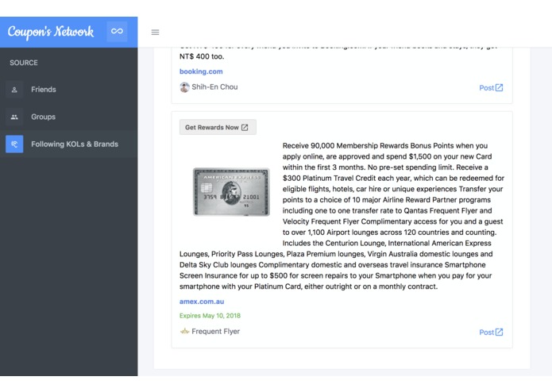Click the Following KOLs & Brands icon
Image resolution: width=552 pixels, height=392 pixels.
[14, 144]
